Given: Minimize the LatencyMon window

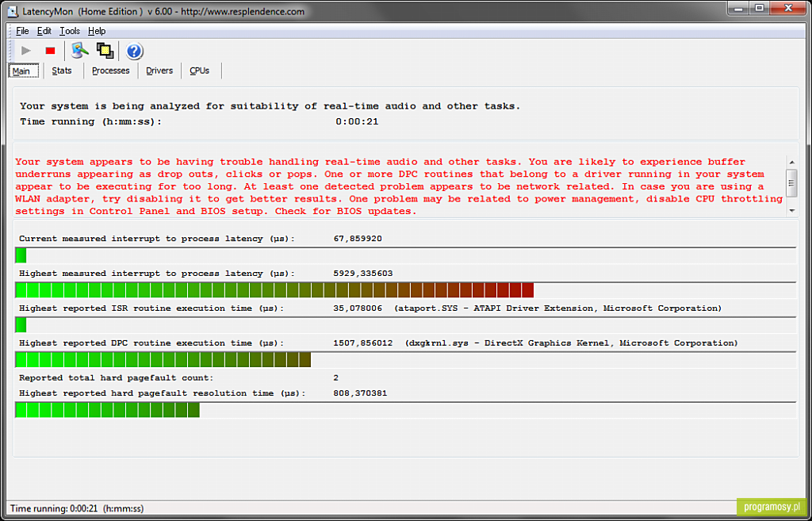Looking at the screenshot, I should click(737, 9).
